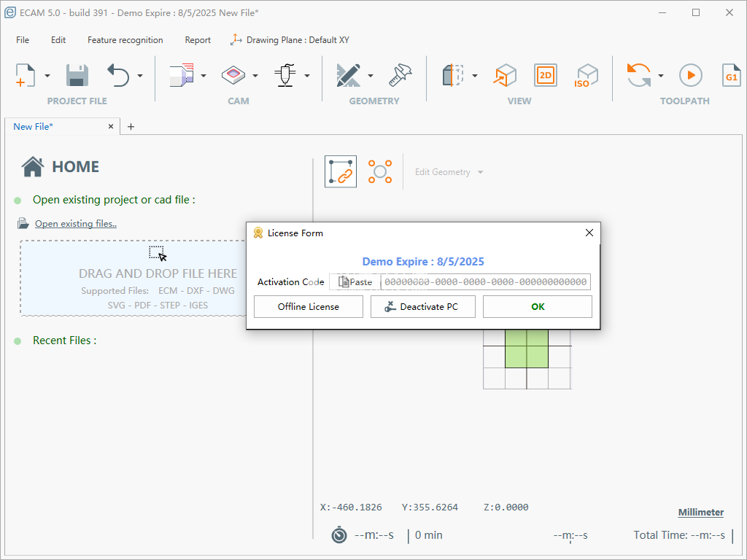Click the 0 min status text
The image size is (747, 560).
point(429,535)
